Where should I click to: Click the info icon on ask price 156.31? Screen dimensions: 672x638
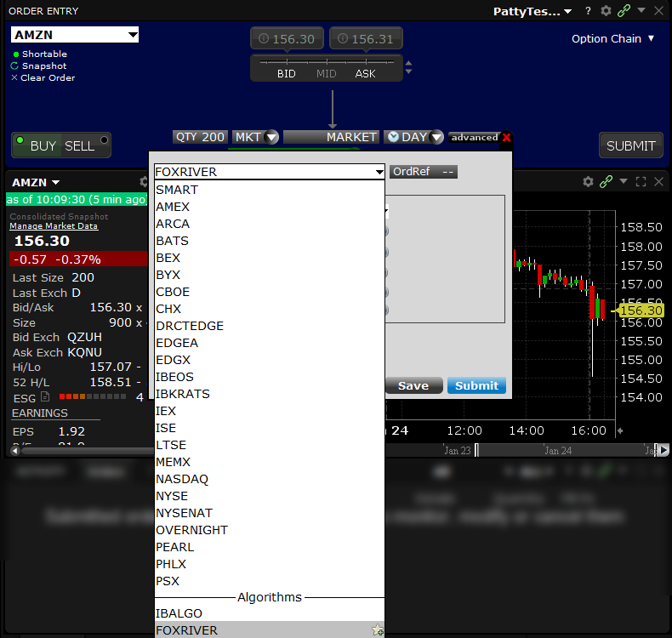343,38
